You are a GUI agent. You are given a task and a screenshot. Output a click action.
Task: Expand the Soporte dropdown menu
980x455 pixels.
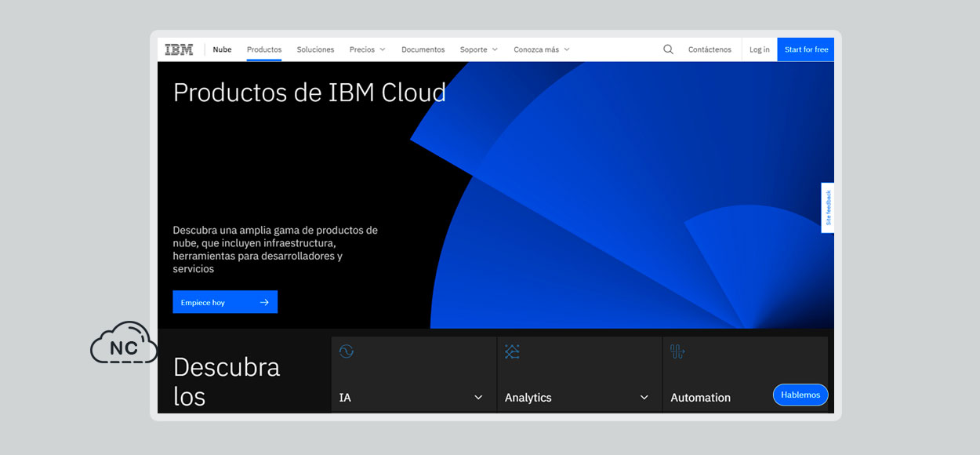(x=479, y=49)
